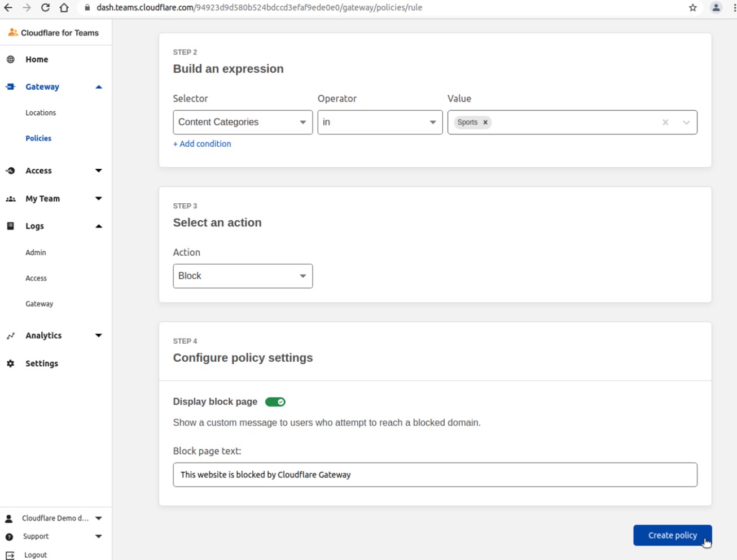The width and height of the screenshot is (737, 560).
Task: Click the account user icon
Action: [x=9, y=518]
